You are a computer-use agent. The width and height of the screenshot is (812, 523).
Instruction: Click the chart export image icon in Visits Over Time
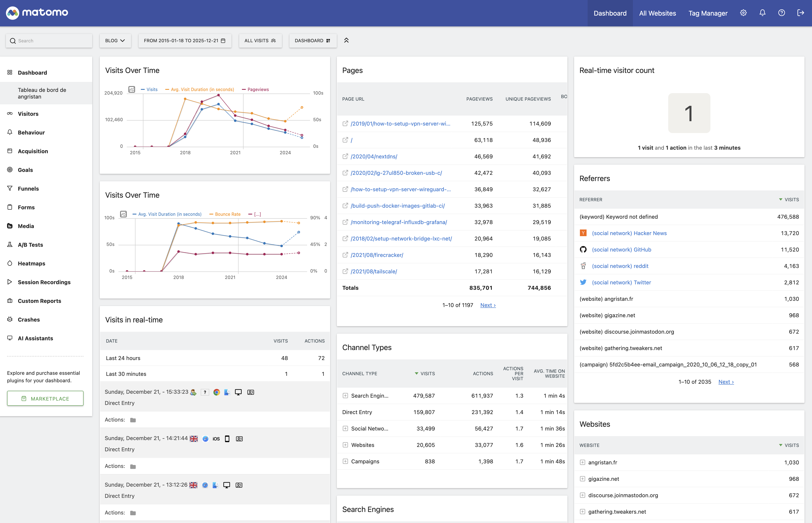(132, 89)
